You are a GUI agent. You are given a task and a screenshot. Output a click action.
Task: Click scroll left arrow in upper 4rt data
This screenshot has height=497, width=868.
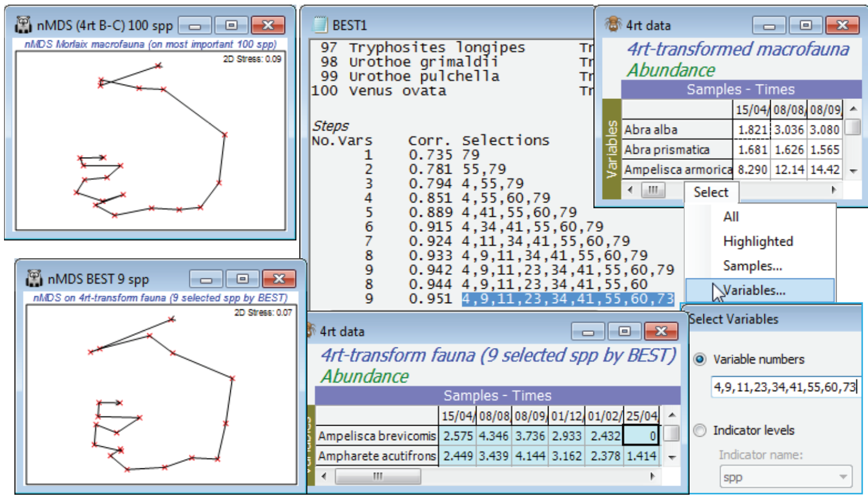(630, 190)
